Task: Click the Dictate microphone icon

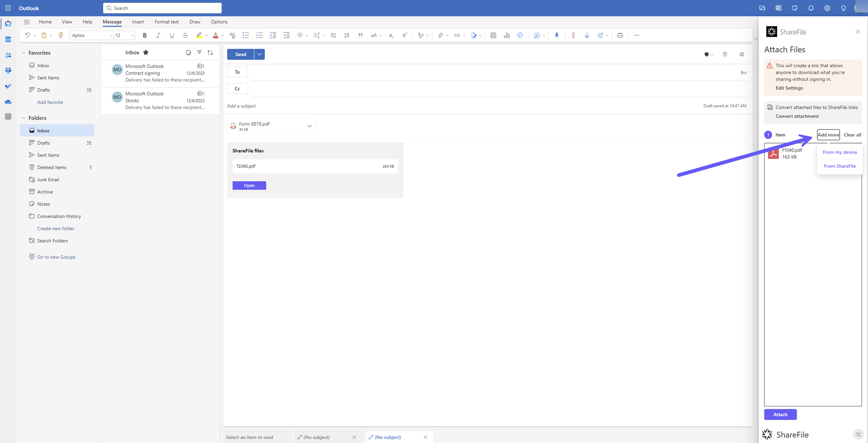Action: (556, 35)
